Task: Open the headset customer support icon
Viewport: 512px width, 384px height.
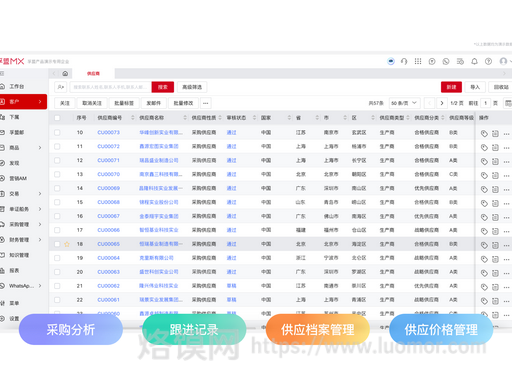Action: [404, 61]
